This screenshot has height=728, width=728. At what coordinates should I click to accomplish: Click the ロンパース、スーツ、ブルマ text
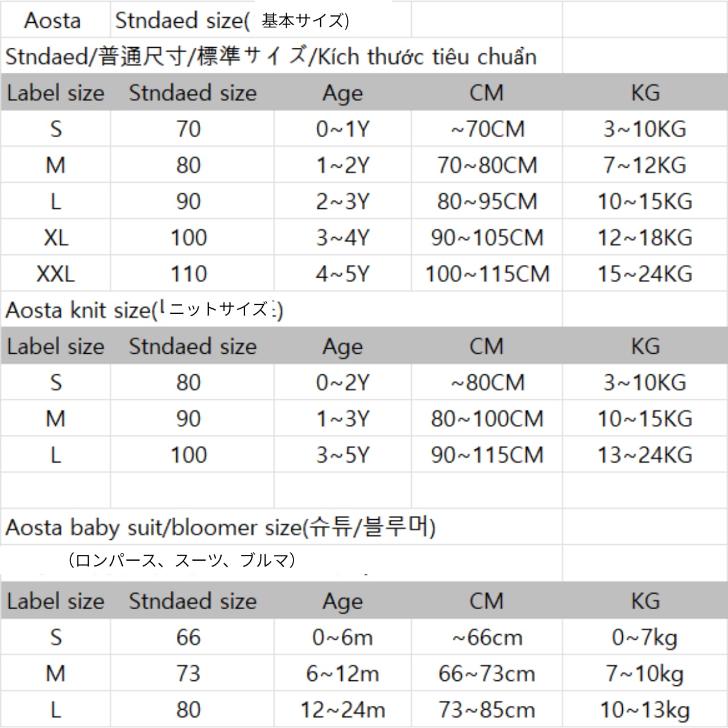coord(181,561)
